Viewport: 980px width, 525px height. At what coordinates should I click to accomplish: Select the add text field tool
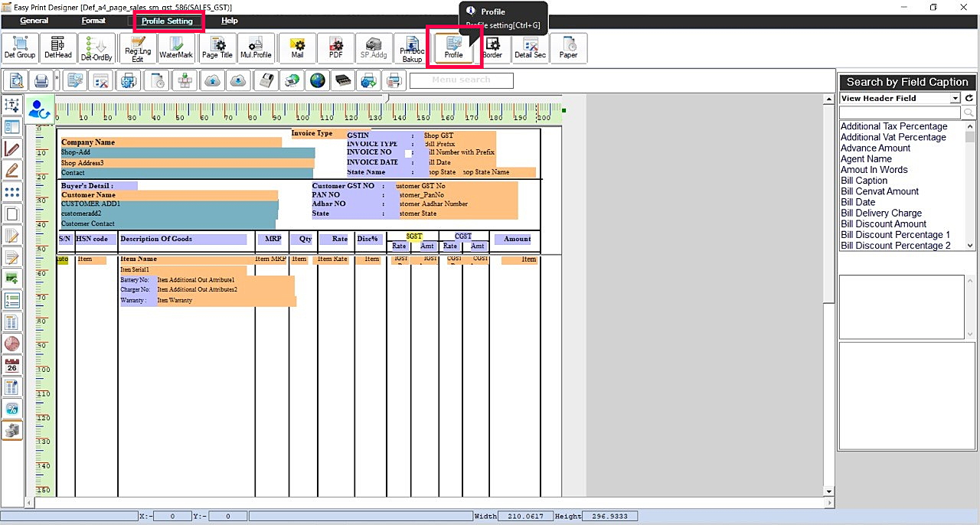click(12, 106)
